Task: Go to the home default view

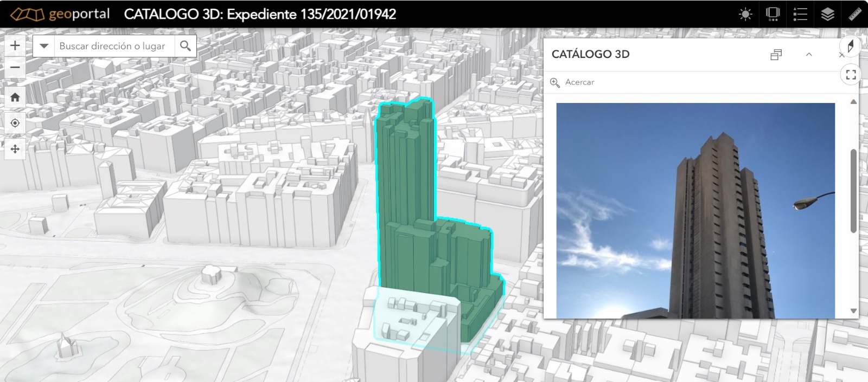Action: [x=15, y=97]
